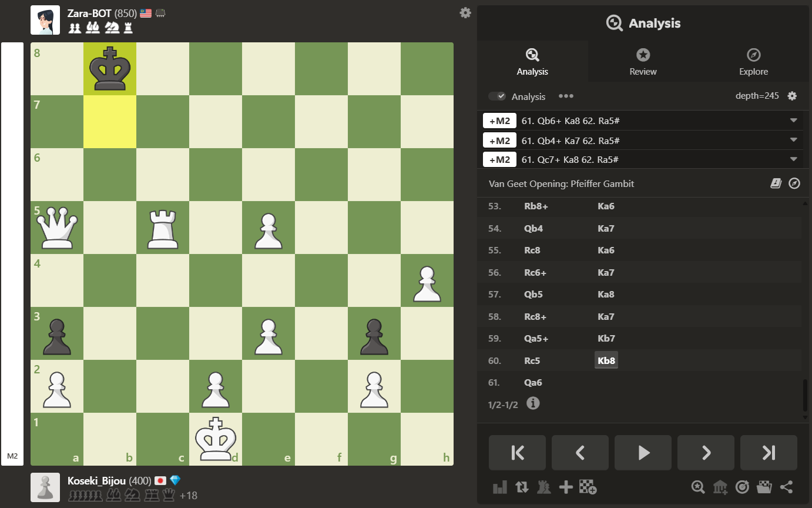Viewport: 812px width, 508px height.
Task: Click the move list scrollbar thumb
Action: point(806,395)
